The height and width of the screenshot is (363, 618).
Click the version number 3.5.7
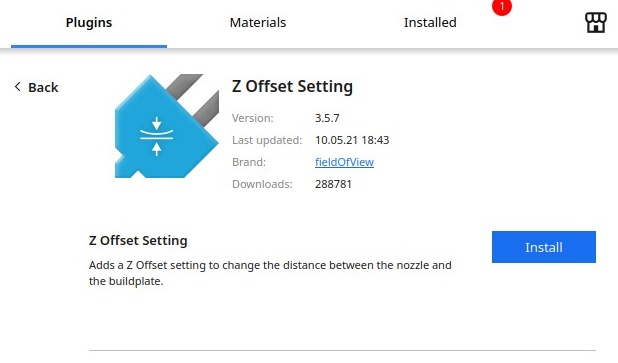tap(327, 118)
